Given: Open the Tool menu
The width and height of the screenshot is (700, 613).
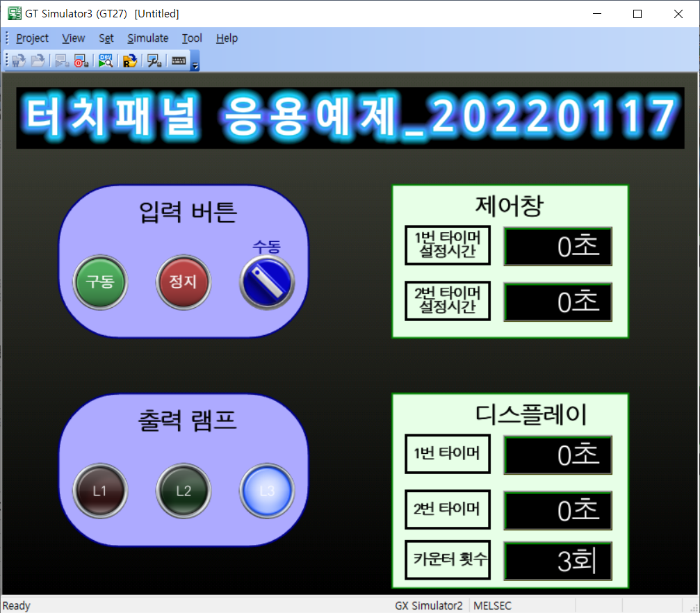Looking at the screenshot, I should point(192,38).
